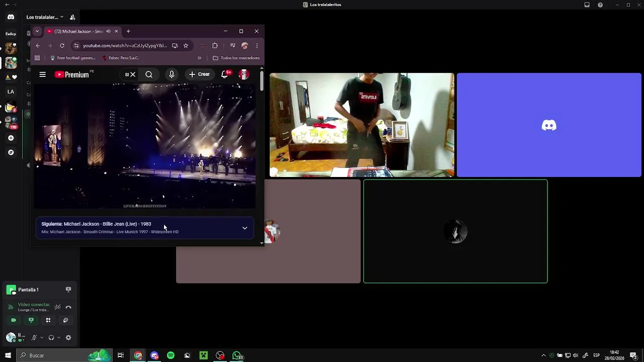View site information icon in address bar
The width and height of the screenshot is (644, 362).
click(76, 46)
